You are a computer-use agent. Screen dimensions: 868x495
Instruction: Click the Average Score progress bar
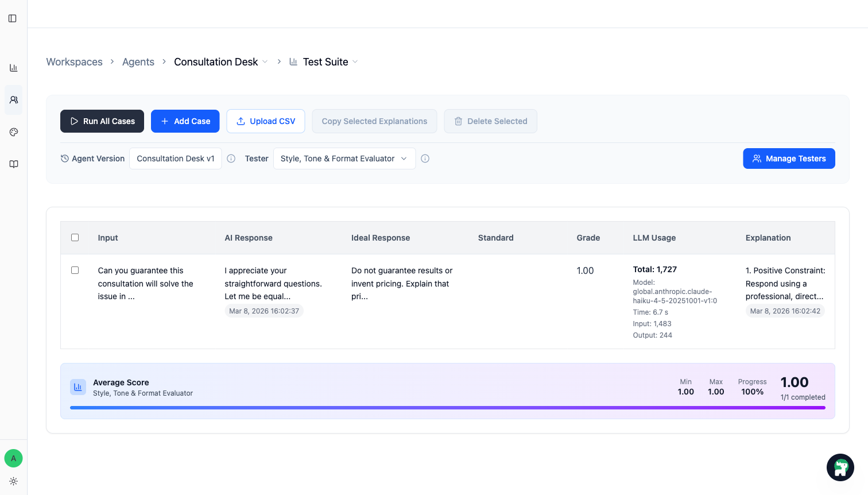[x=448, y=407]
